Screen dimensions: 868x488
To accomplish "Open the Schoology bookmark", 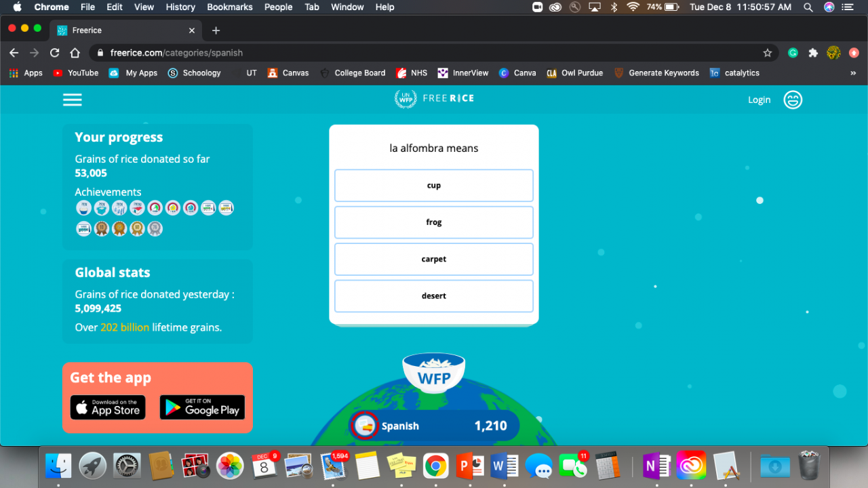I will pyautogui.click(x=194, y=73).
